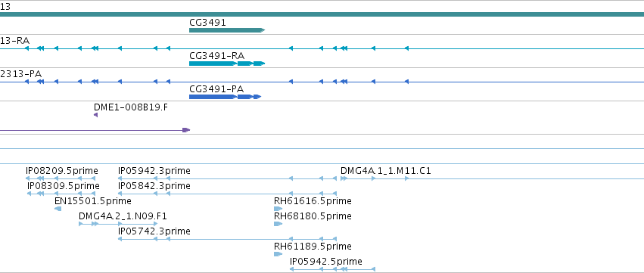Click the IP05742.3prime alignment feature
644x273 pixels.
(227, 239)
